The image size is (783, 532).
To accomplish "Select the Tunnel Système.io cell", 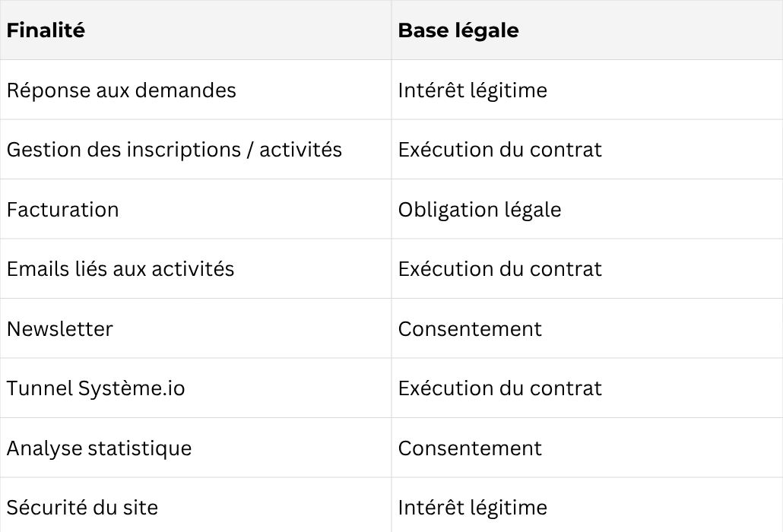I will [x=96, y=388].
